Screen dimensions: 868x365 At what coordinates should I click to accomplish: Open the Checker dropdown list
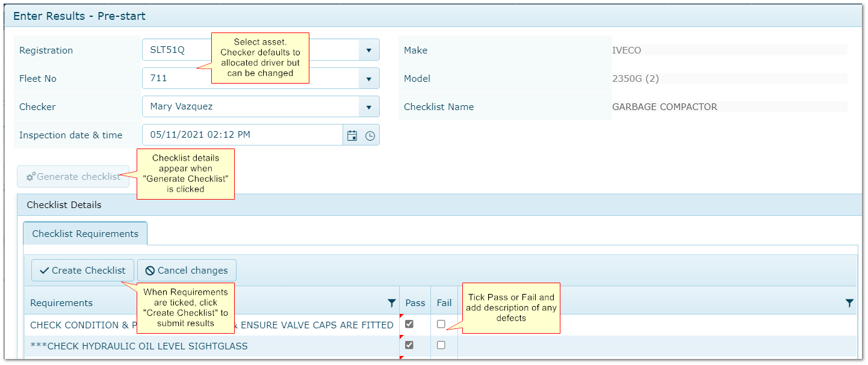click(368, 107)
